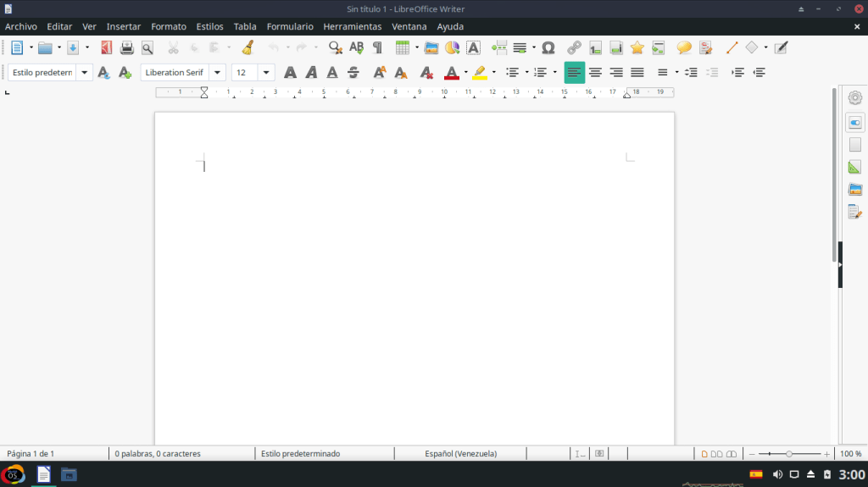Open the Insertar menu

coord(124,26)
